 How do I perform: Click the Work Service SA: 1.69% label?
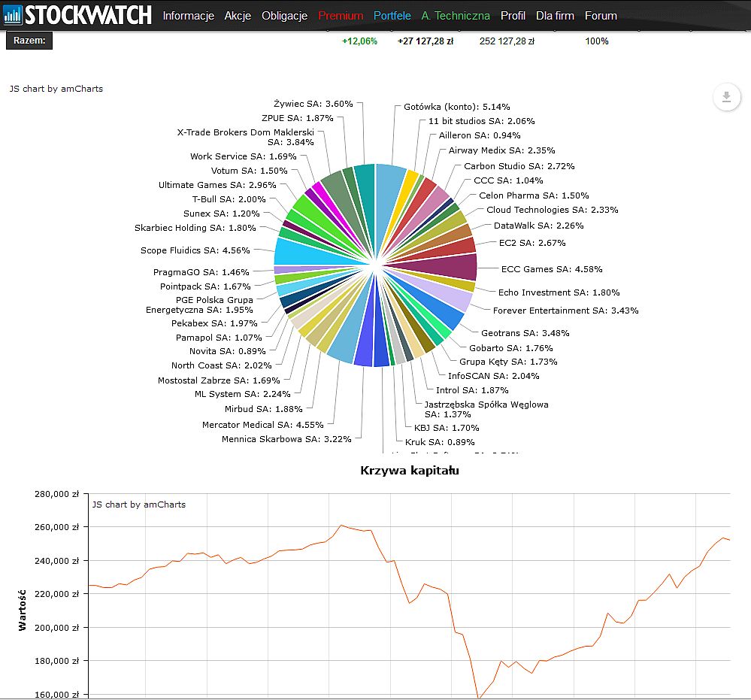click(244, 156)
